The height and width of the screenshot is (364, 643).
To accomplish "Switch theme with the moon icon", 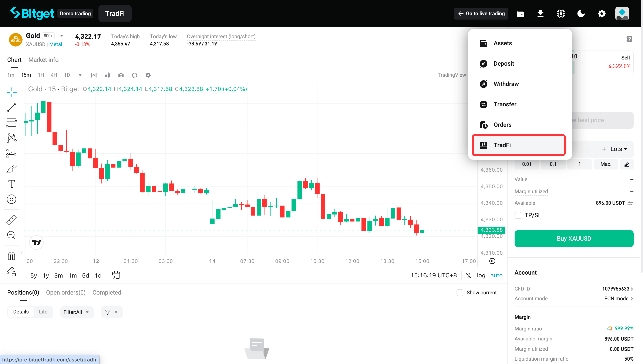I will point(581,14).
